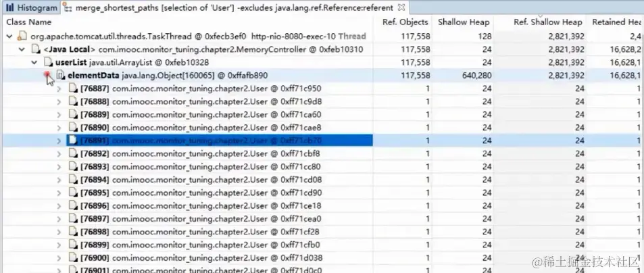The width and height of the screenshot is (644, 273).
Task: Sort by Shallow Heap column header
Action: (x=464, y=22)
